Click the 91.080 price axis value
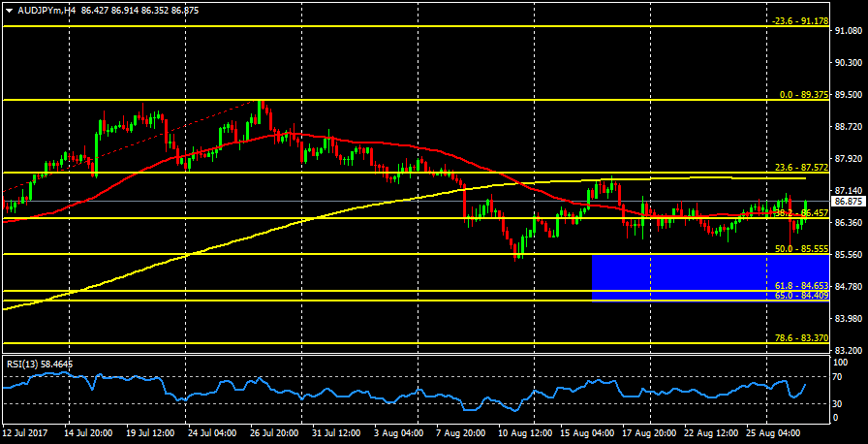The image size is (868, 444). pyautogui.click(x=849, y=31)
